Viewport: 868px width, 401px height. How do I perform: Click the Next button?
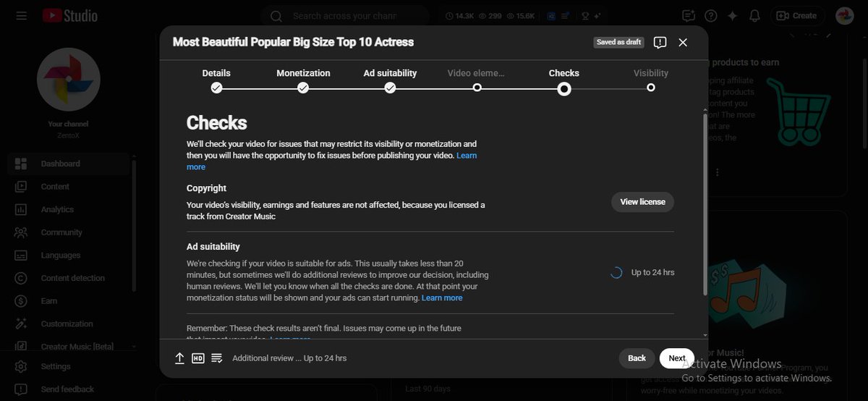pyautogui.click(x=677, y=358)
